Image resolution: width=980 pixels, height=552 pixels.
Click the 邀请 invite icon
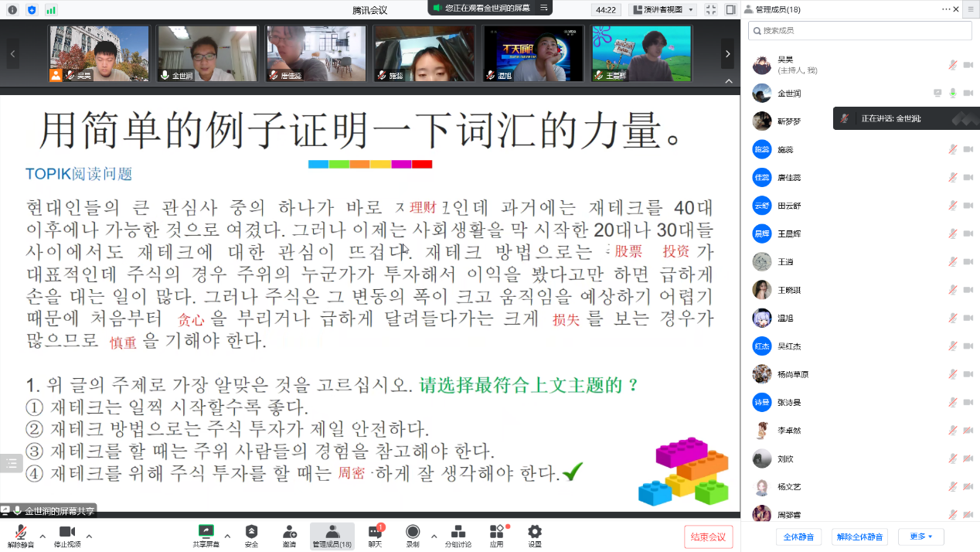(289, 535)
